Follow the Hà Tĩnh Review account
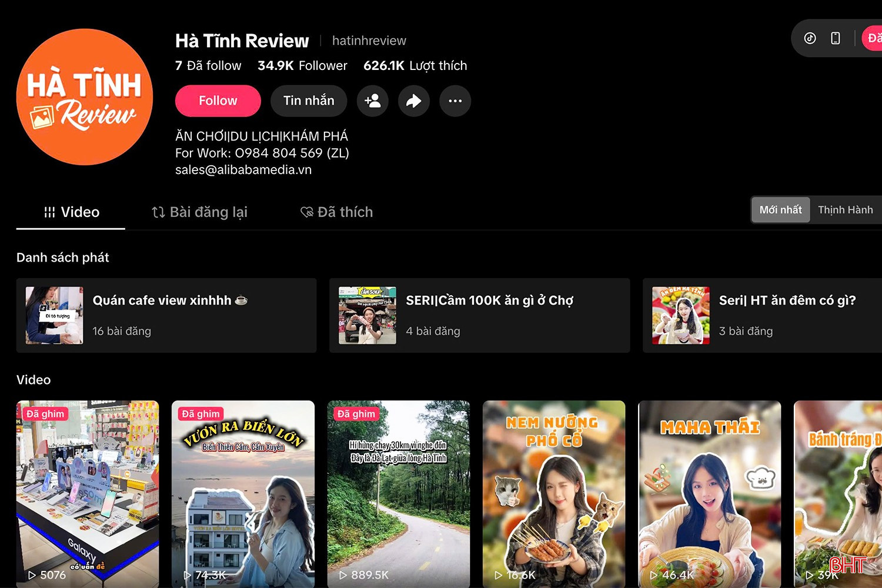The height and width of the screenshot is (588, 882). [218, 101]
